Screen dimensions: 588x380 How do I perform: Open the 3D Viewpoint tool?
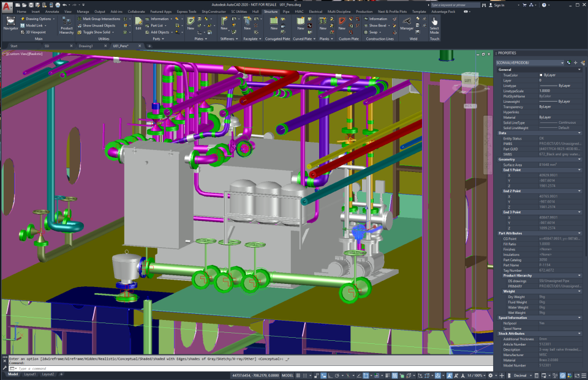(36, 31)
